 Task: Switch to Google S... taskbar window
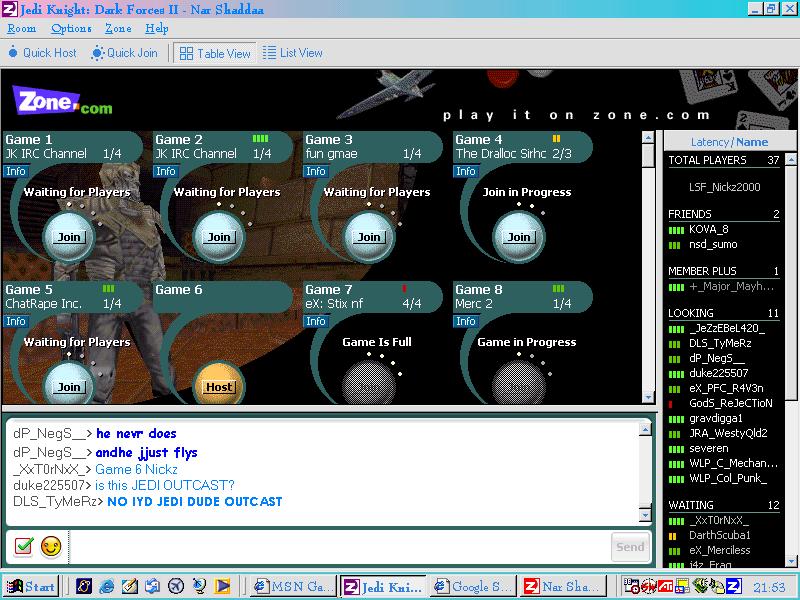472,587
